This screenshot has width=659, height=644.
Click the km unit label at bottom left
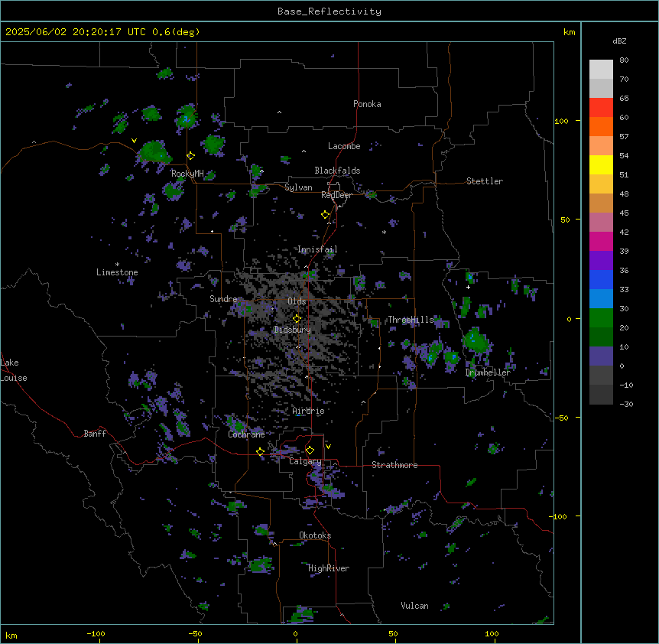pyautogui.click(x=11, y=636)
